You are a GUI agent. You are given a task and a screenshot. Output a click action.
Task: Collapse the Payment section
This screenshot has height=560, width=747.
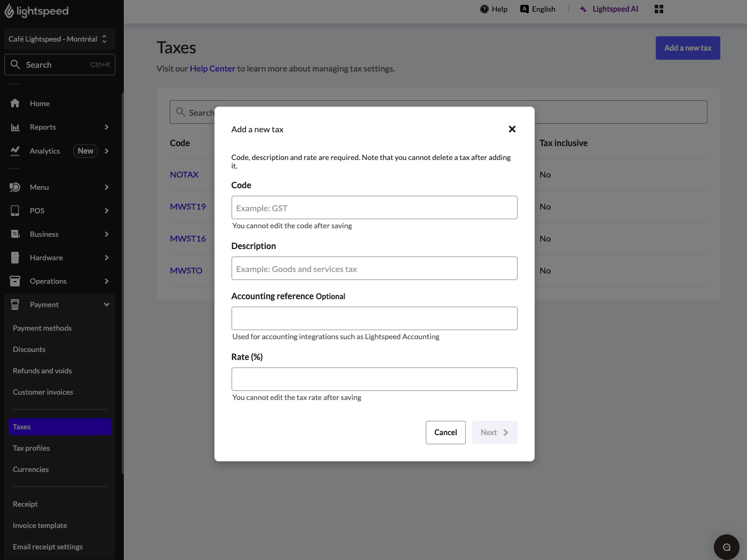tap(107, 305)
